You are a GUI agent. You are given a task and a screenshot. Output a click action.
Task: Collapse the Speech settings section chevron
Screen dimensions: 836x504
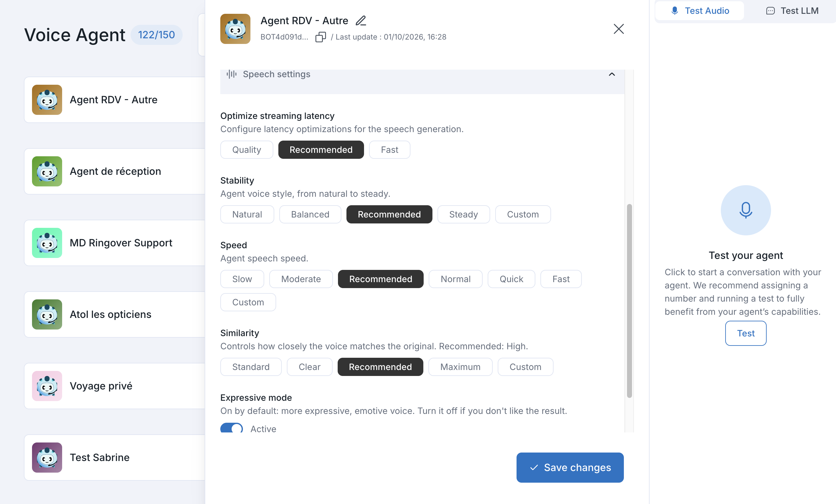tap(612, 74)
